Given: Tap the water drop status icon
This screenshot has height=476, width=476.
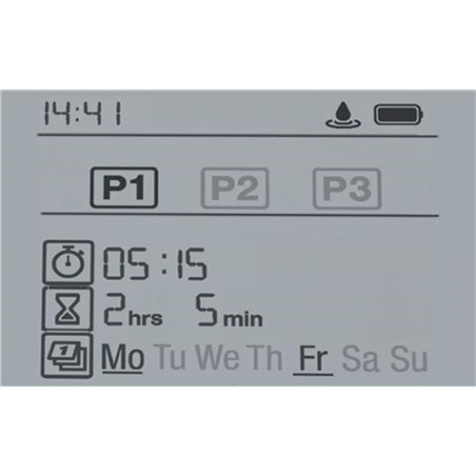Looking at the screenshot, I should [x=343, y=115].
